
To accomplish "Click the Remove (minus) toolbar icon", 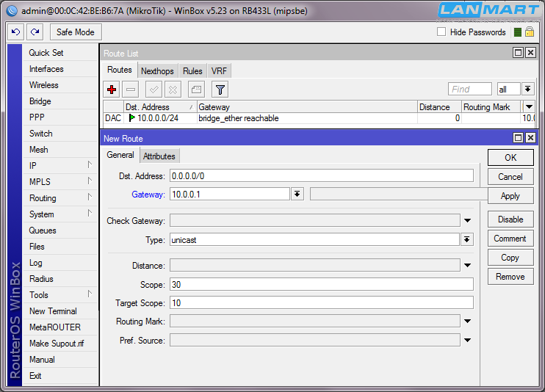I will (x=131, y=90).
